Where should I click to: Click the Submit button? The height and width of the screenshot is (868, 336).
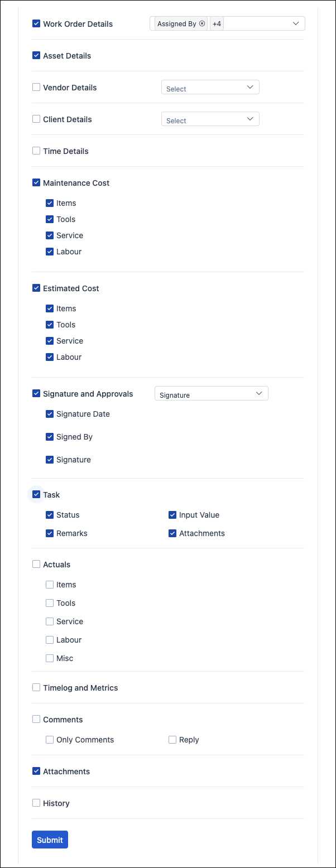50,840
